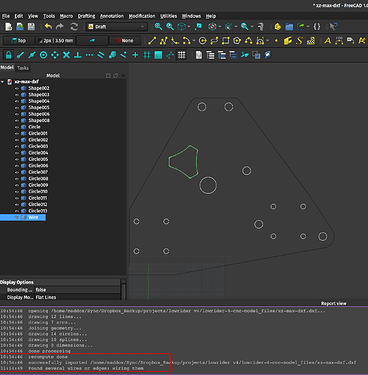The height and width of the screenshot is (375, 368).
Task: Open the Annotation menu
Action: [x=112, y=16]
